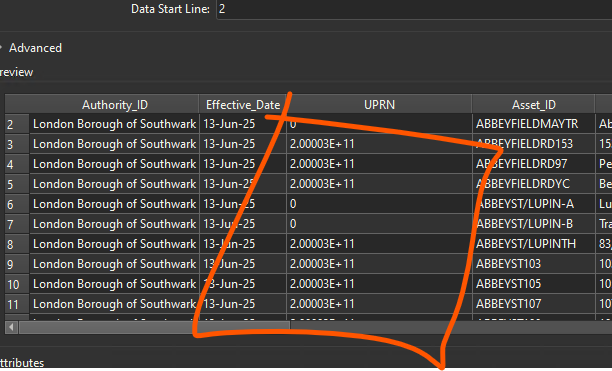Viewport: 612px width, 371px height.
Task: Click the Authority_ID column header
Action: (x=114, y=105)
